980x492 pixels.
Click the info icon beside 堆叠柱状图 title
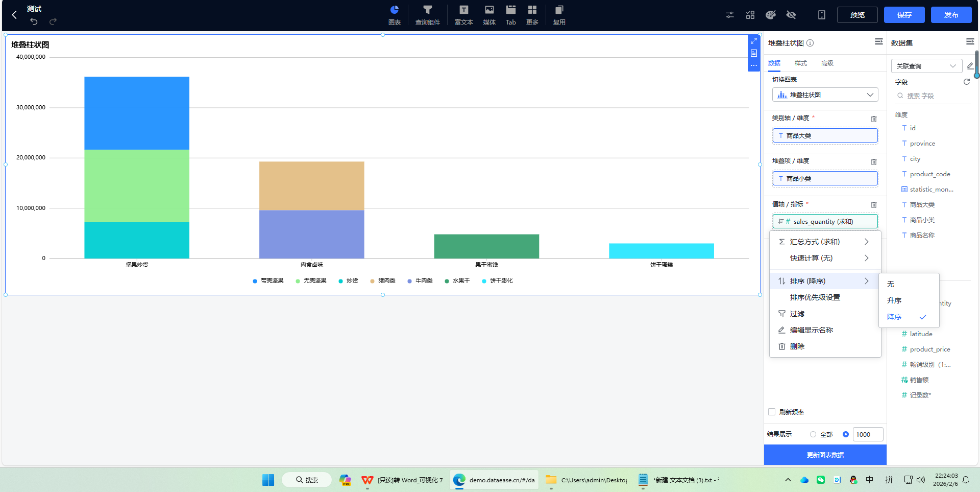(x=810, y=43)
